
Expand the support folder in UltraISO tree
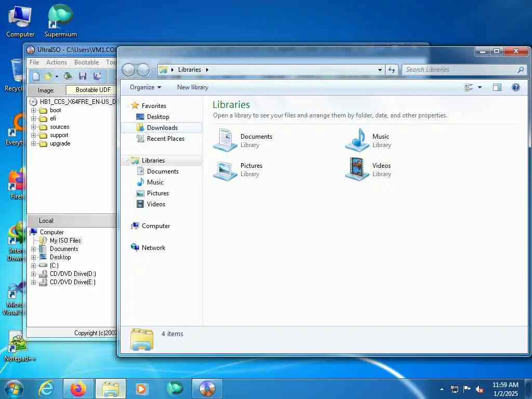(33, 135)
